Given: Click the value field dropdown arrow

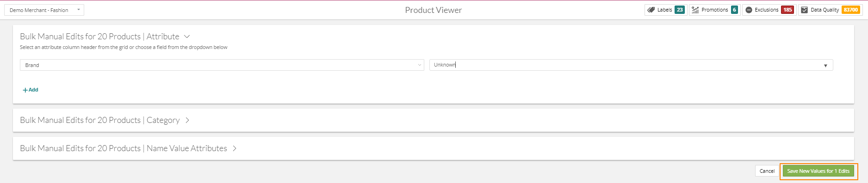Looking at the screenshot, I should tap(825, 66).
